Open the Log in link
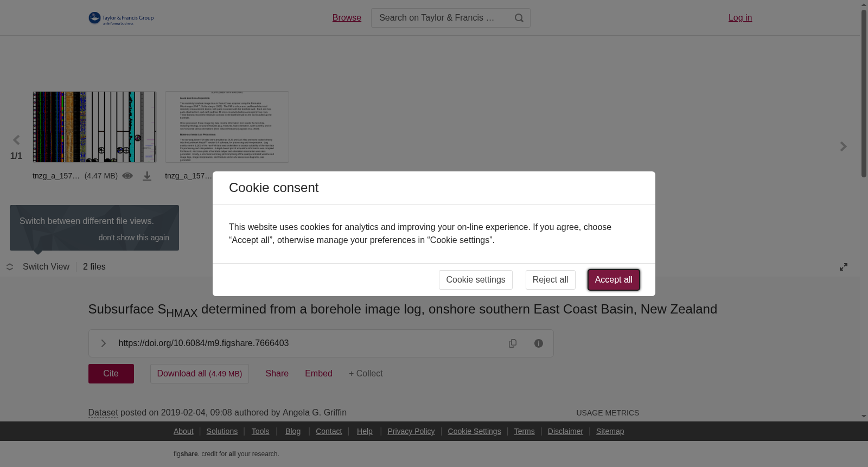 [x=740, y=18]
